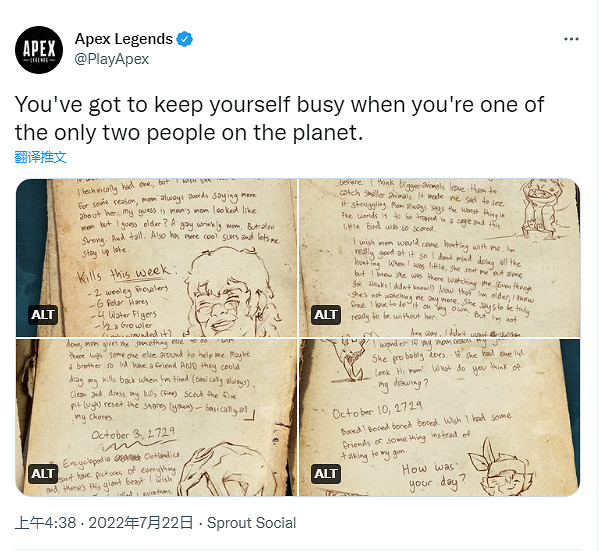
Task: Open the top-right journal image about hunting
Action: tap(439, 258)
